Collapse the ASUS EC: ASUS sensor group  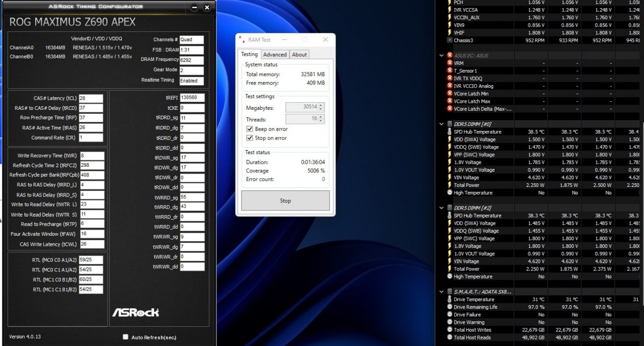point(442,55)
